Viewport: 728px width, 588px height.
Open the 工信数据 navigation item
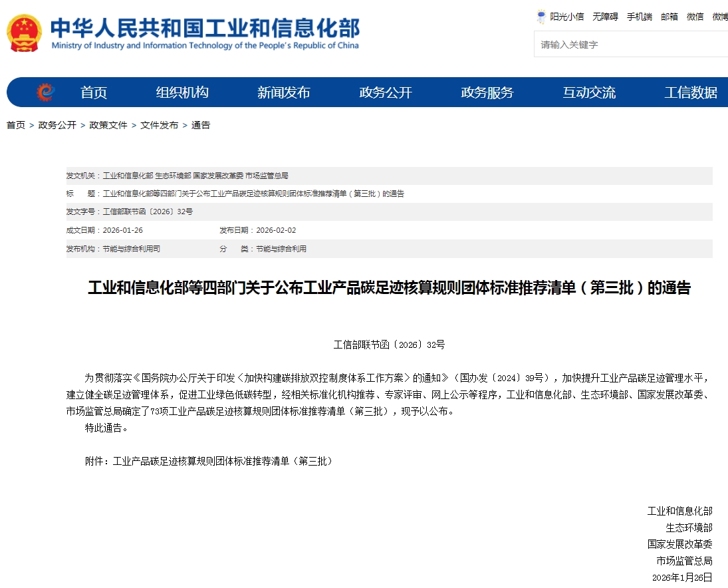click(691, 92)
